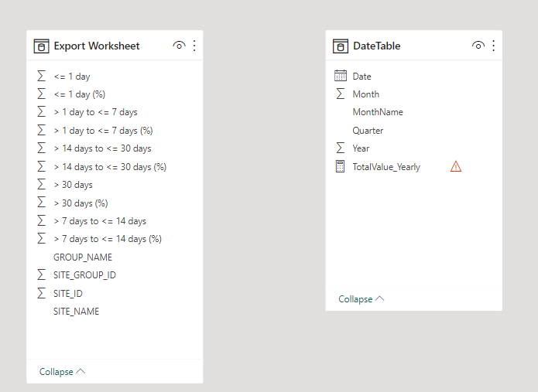
Task: Select '> 7 days to <= 14 days (%)' field name
Action: (x=108, y=239)
